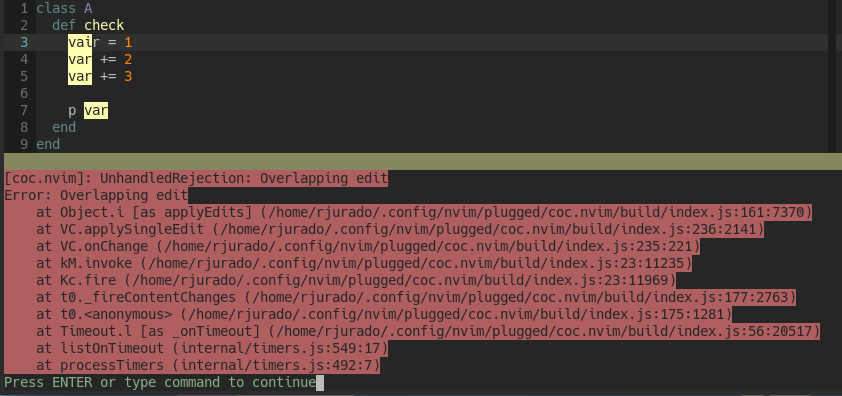Click the final 'end' keyword on line 9
Screen dimensions: 842x396
48,145
